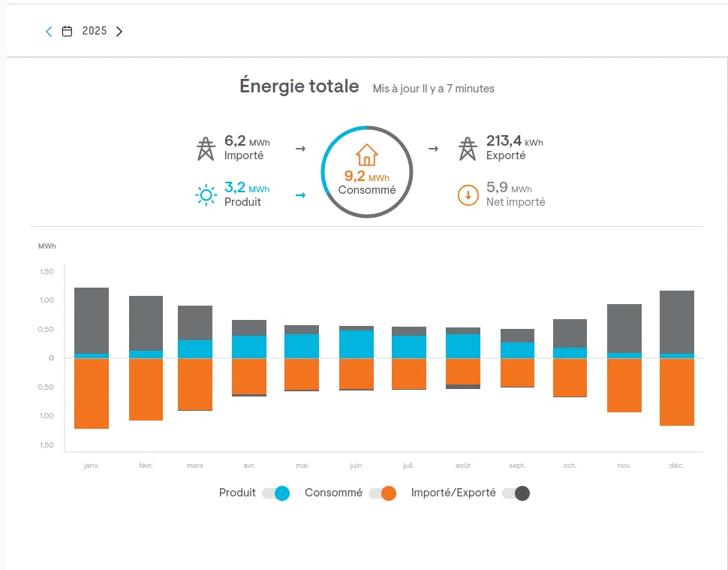Click the Énergie totale heading
Image resolution: width=728 pixels, height=570 pixels.
pyautogui.click(x=299, y=86)
